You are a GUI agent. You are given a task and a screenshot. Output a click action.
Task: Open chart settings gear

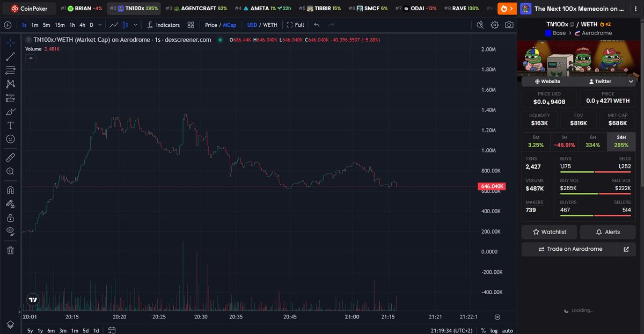[x=494, y=25]
